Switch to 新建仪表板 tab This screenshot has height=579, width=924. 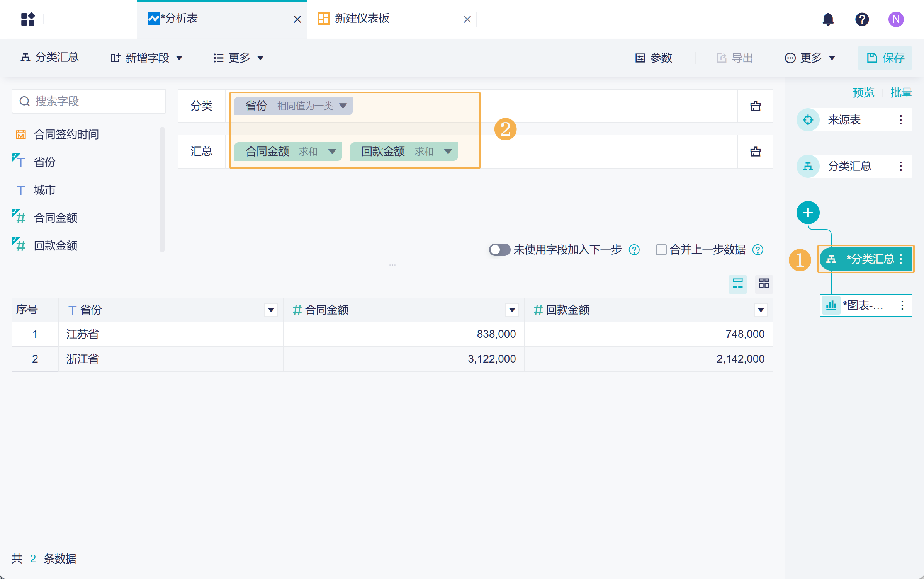(362, 19)
